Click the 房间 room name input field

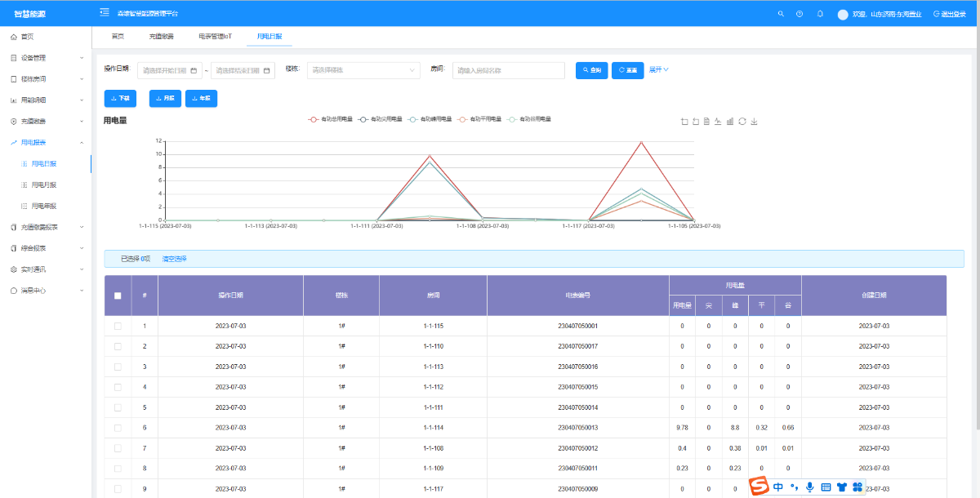[508, 71]
